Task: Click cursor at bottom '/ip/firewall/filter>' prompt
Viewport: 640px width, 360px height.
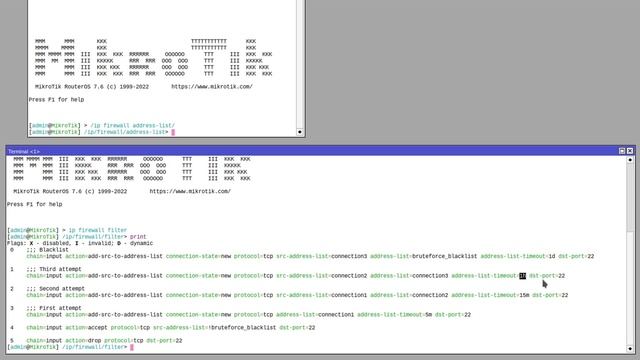Action: (x=131, y=347)
